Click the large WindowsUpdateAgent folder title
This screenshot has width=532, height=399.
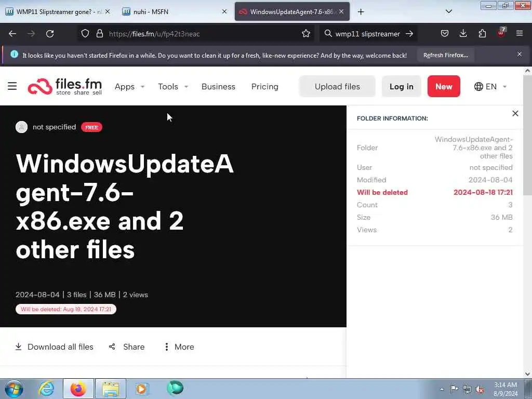125,206
